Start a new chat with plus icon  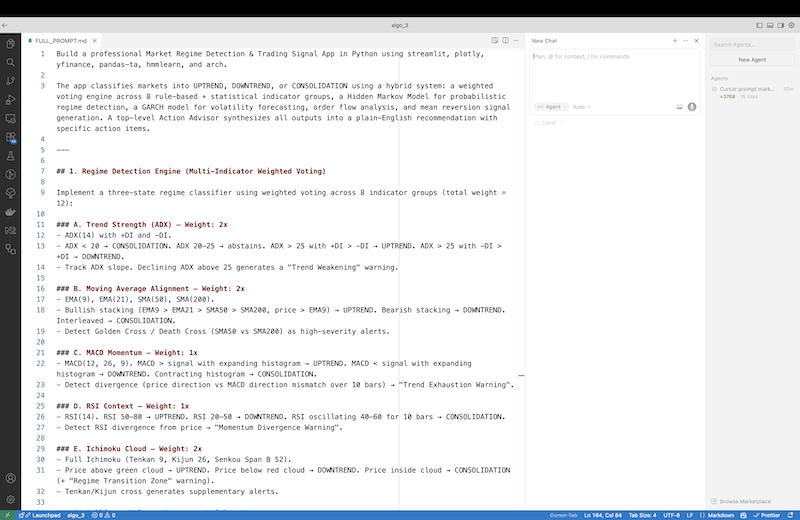point(674,40)
